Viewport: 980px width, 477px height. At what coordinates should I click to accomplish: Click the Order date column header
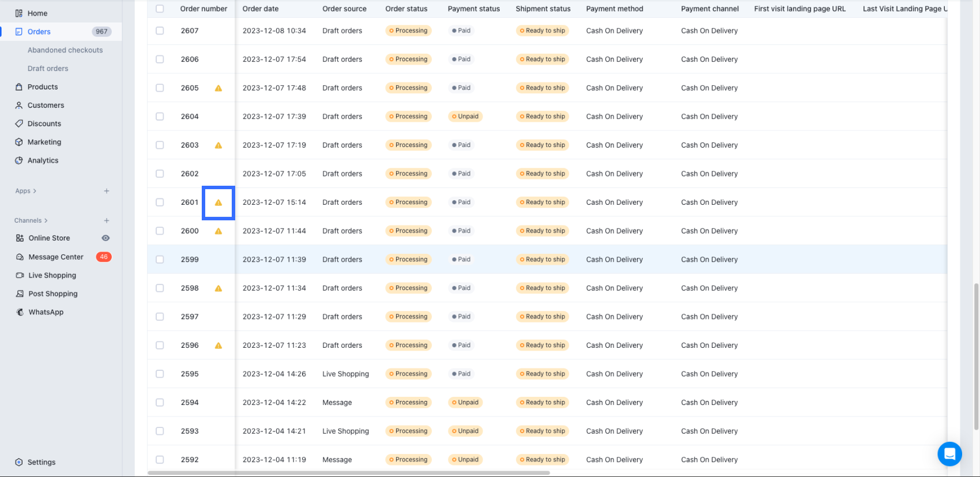(261, 9)
